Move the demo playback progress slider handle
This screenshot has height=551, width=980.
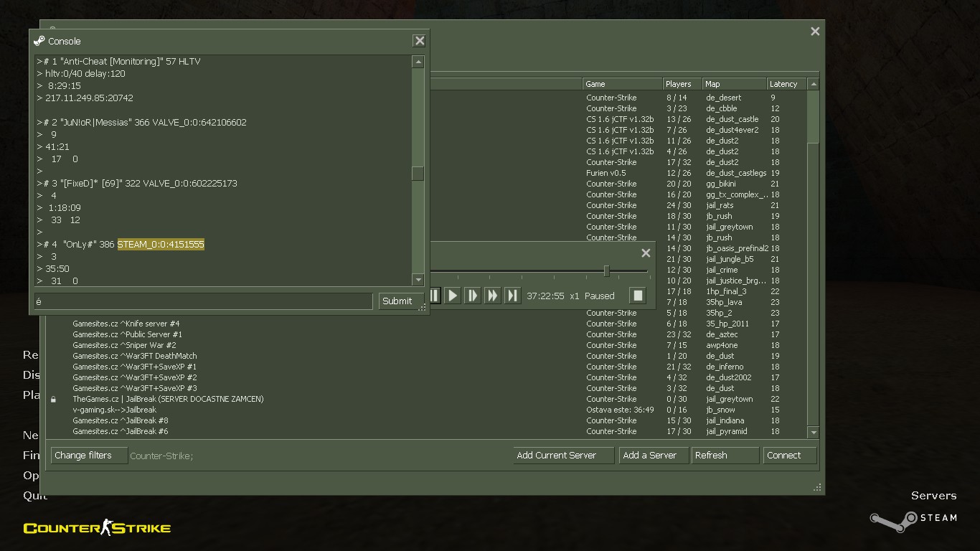(x=606, y=270)
